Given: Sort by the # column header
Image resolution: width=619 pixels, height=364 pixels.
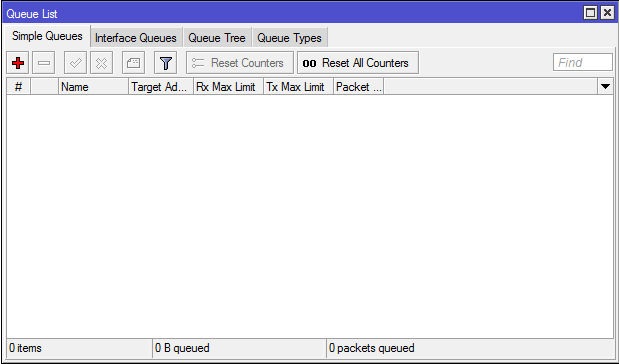Looking at the screenshot, I should pos(18,86).
